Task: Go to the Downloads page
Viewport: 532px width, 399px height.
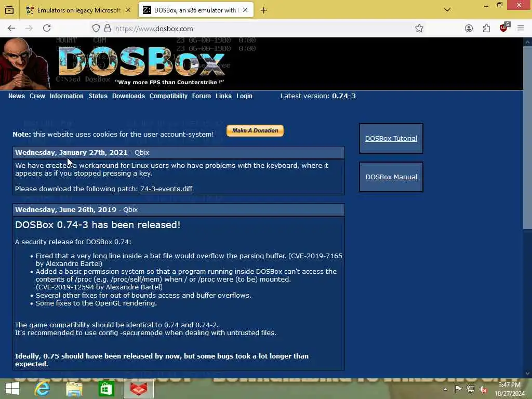Action: tap(129, 96)
